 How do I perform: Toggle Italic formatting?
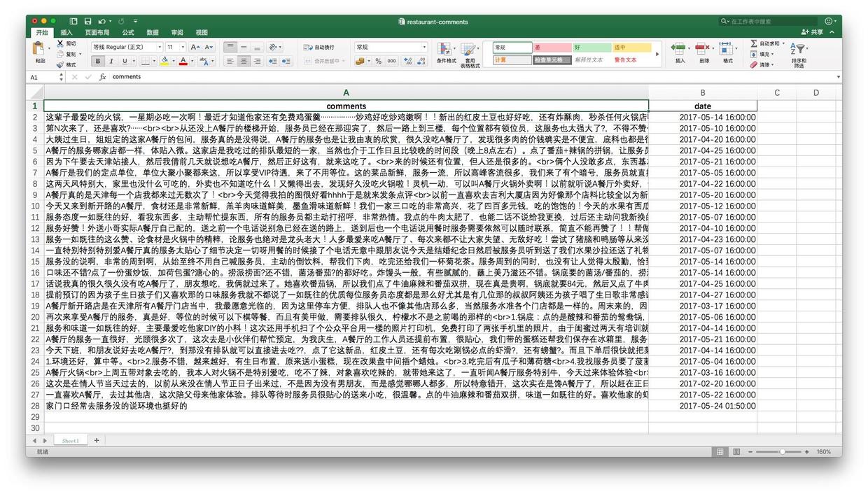(x=111, y=62)
